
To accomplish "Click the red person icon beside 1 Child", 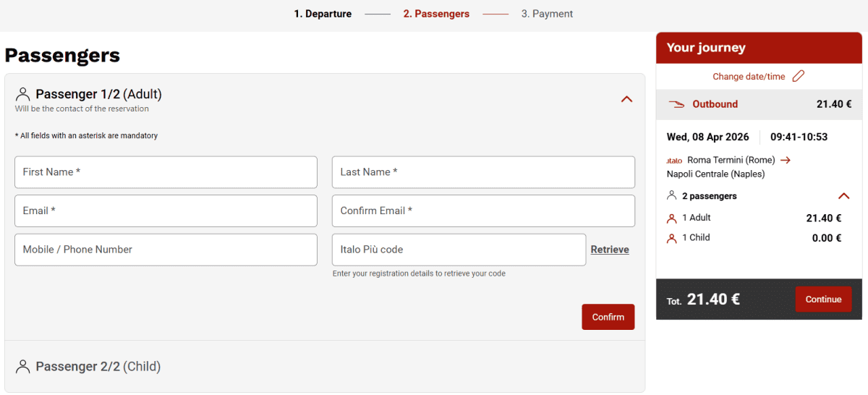I will [x=672, y=238].
